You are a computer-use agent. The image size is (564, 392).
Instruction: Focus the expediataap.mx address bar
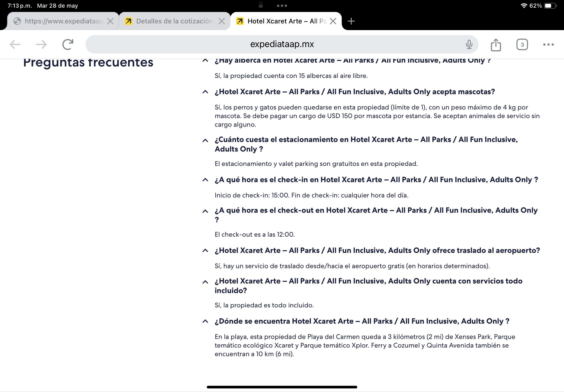(282, 44)
